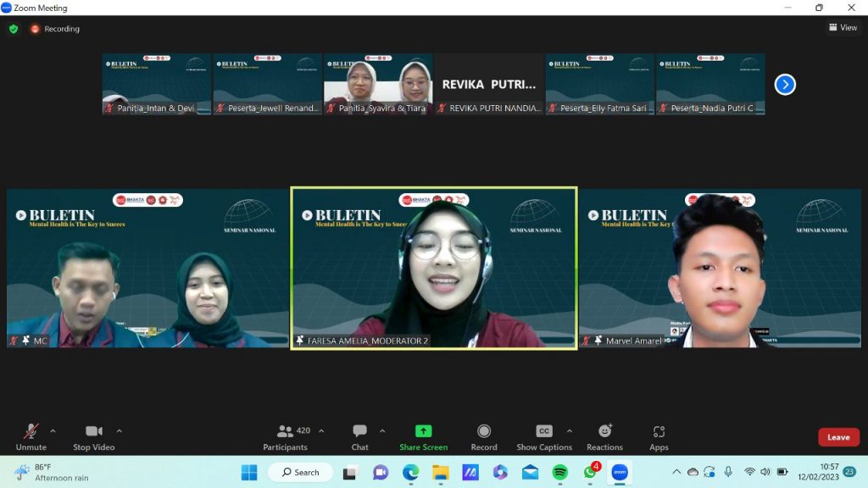Open the Chat panel
Screen dimensions: 868x488
click(359, 436)
